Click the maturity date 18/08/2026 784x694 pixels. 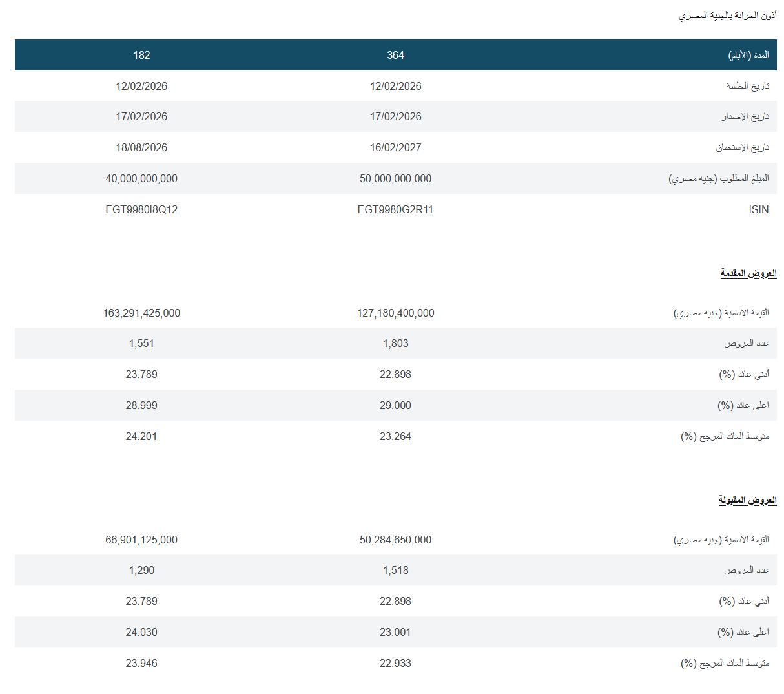[141, 147]
